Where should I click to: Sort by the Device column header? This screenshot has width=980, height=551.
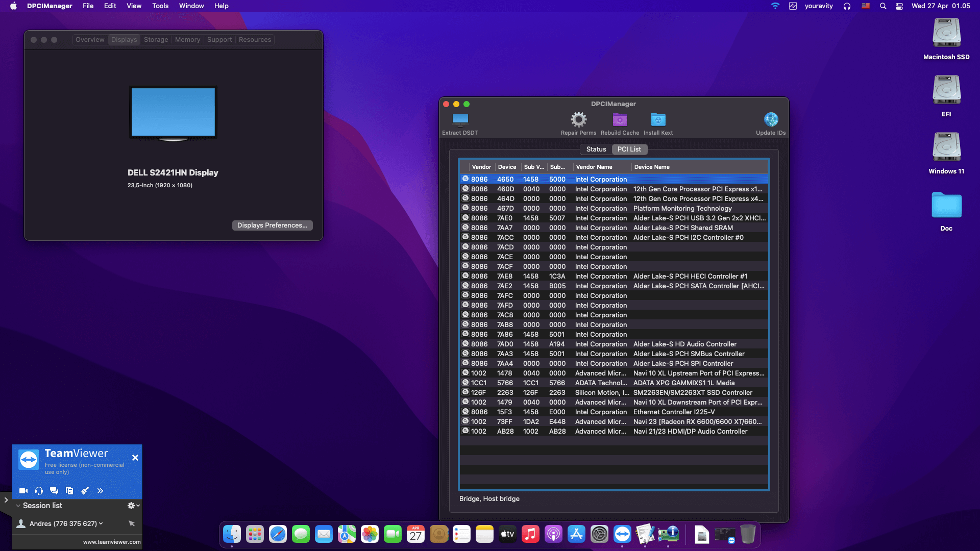(507, 167)
